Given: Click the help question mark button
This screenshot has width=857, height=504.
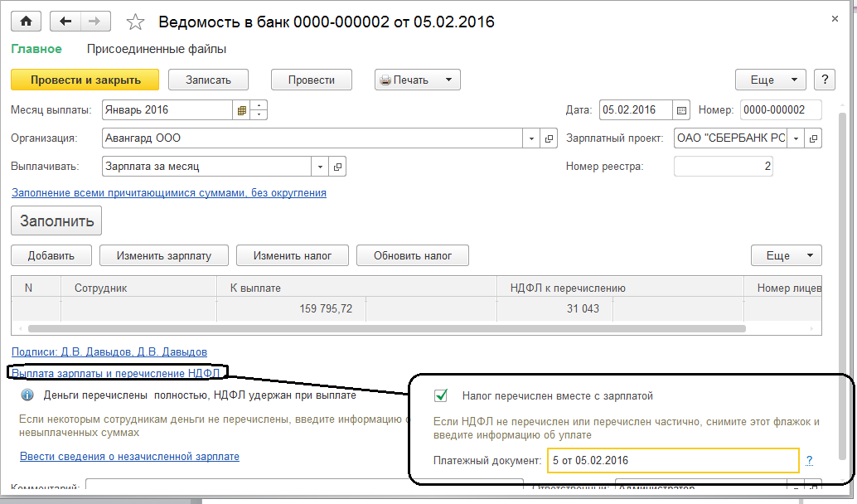Looking at the screenshot, I should (824, 80).
